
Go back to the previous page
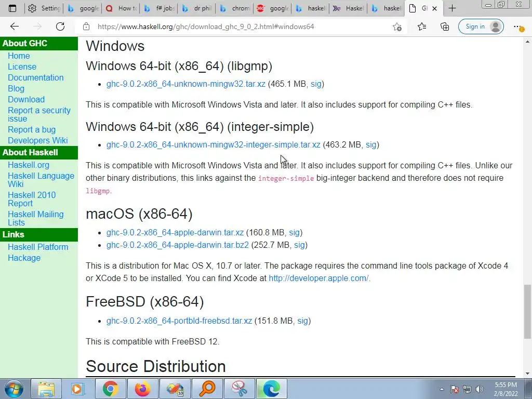[15, 26]
